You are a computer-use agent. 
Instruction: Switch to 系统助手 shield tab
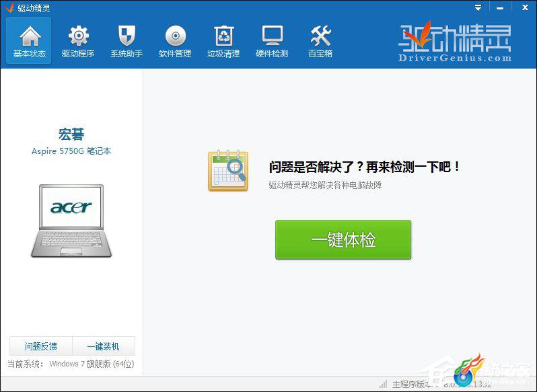tap(127, 41)
